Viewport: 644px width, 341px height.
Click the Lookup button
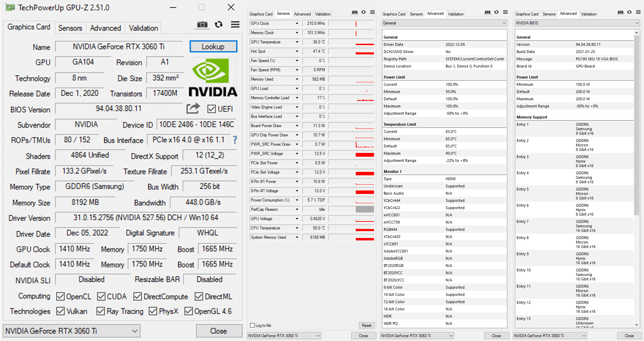(x=213, y=46)
